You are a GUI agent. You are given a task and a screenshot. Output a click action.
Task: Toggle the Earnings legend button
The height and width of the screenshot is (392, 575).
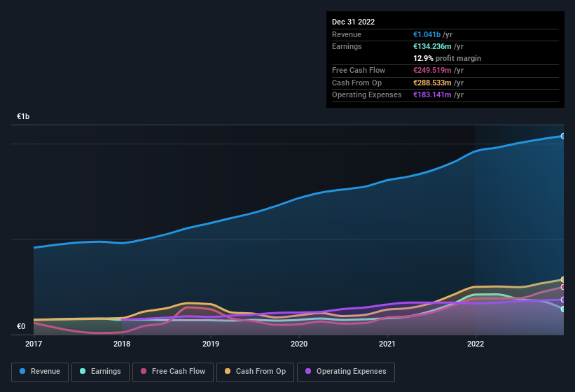click(100, 372)
